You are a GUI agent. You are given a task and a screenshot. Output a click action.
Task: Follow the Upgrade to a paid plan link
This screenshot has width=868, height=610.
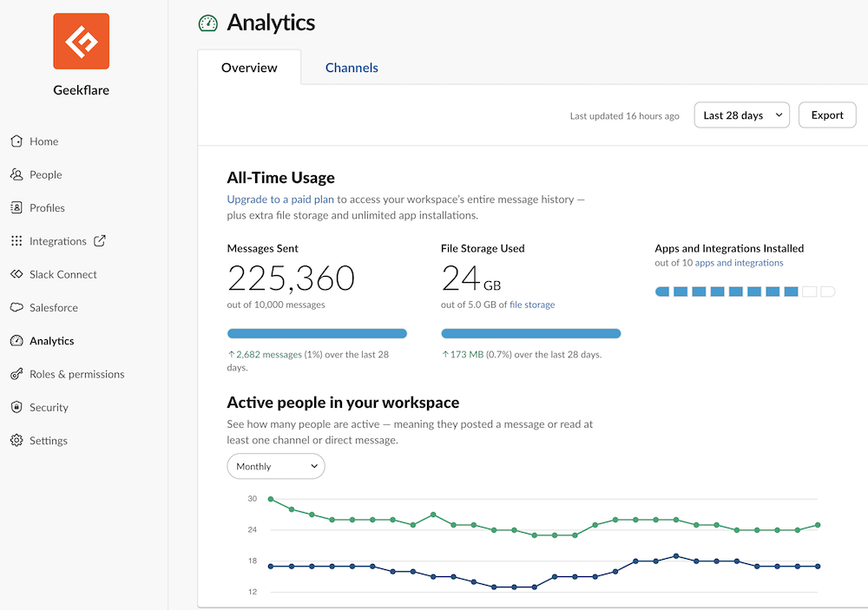point(281,200)
